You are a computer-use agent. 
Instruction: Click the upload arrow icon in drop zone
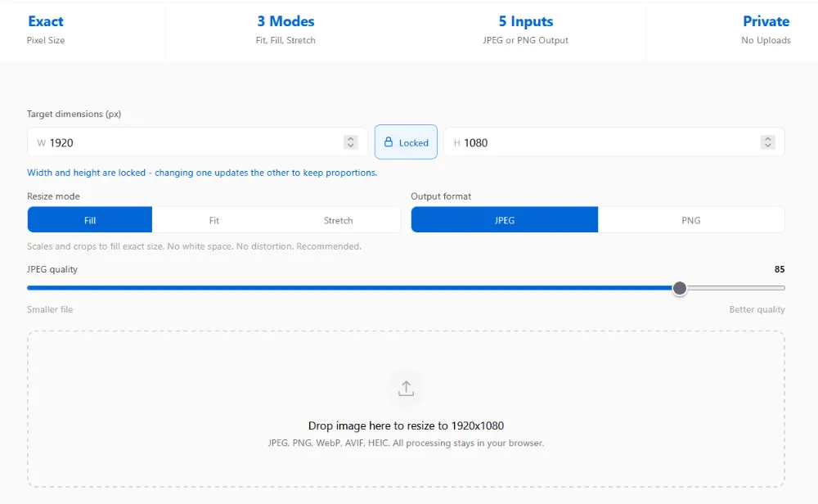[406, 389]
